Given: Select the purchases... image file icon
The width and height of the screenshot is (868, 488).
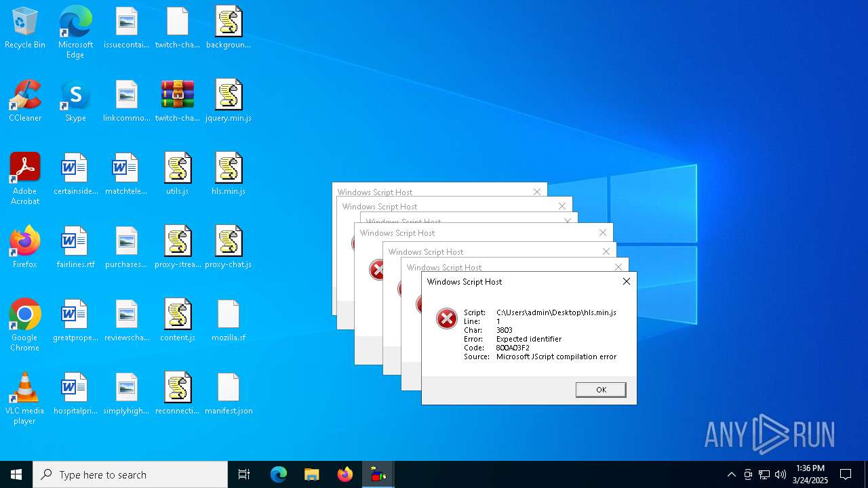Looking at the screenshot, I should tap(126, 248).
